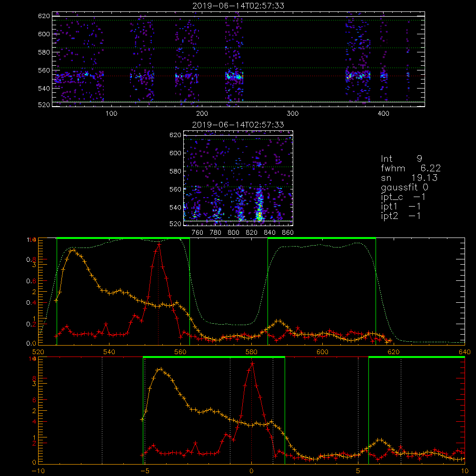Click the '780' x-axis label of the inset plot
Screen dimensions: 476x476
216,233
